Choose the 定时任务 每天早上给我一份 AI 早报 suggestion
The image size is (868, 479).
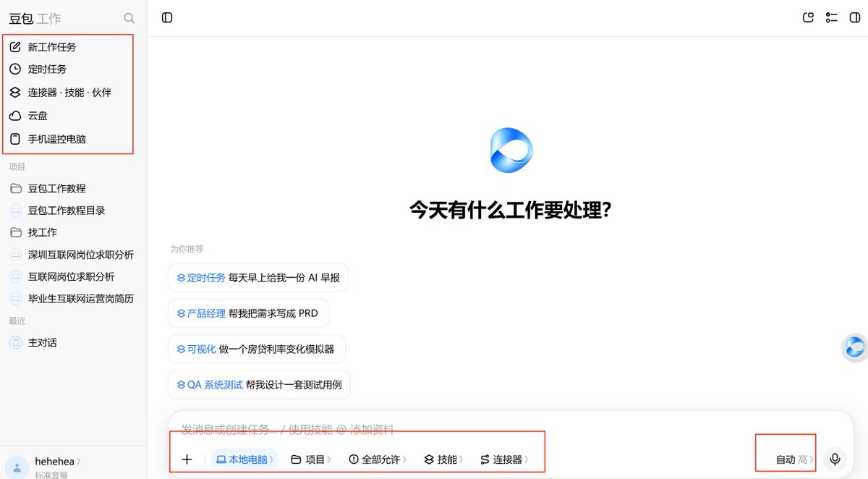[x=258, y=278]
